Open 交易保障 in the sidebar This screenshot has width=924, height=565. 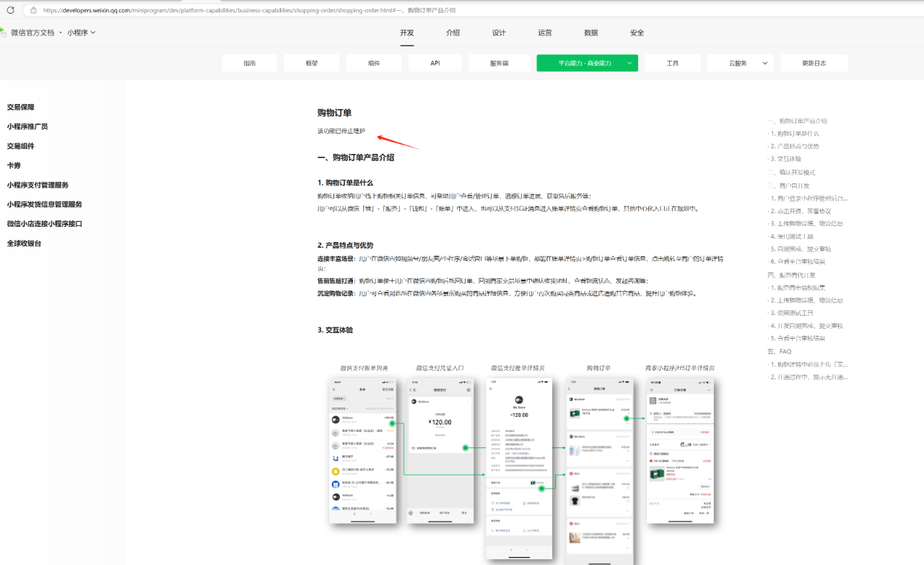(x=21, y=107)
